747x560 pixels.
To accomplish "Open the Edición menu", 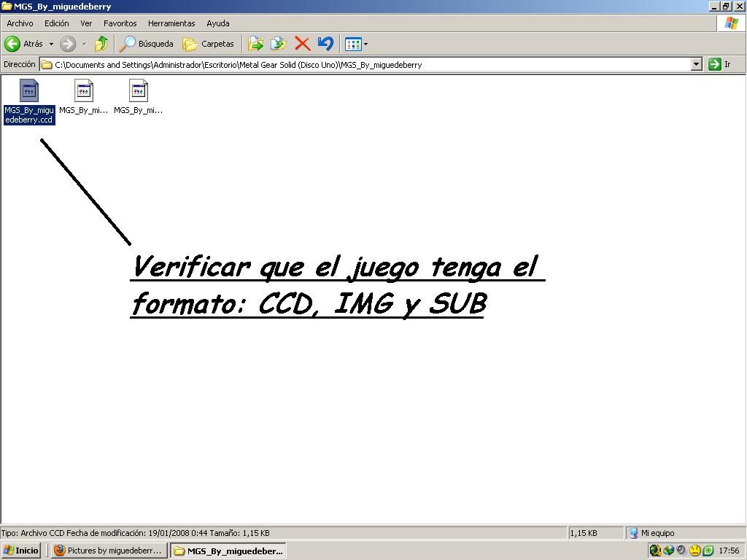I will [x=57, y=23].
